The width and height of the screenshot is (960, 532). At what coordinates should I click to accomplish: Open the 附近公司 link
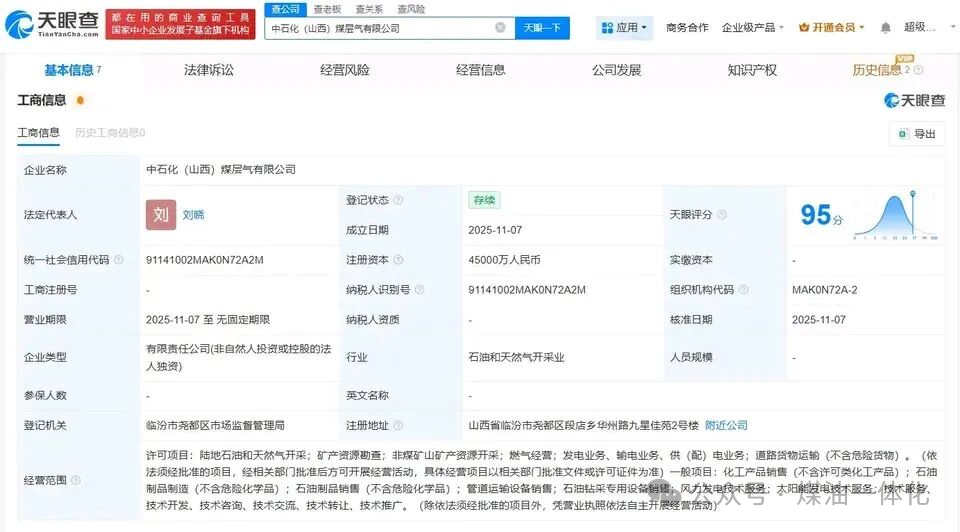pos(726,425)
